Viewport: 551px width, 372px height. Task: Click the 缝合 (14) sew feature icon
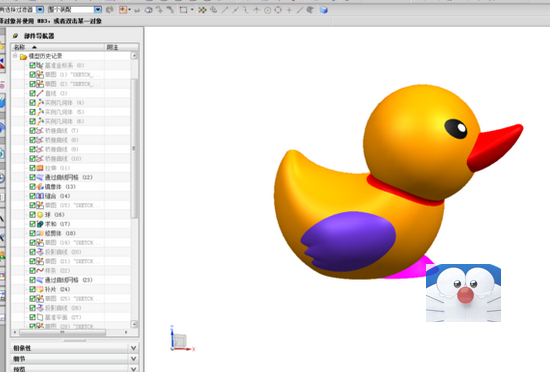click(x=40, y=196)
